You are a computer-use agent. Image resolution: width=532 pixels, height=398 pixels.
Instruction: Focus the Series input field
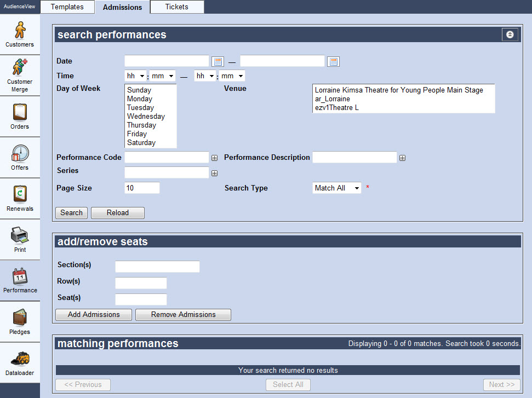167,172
